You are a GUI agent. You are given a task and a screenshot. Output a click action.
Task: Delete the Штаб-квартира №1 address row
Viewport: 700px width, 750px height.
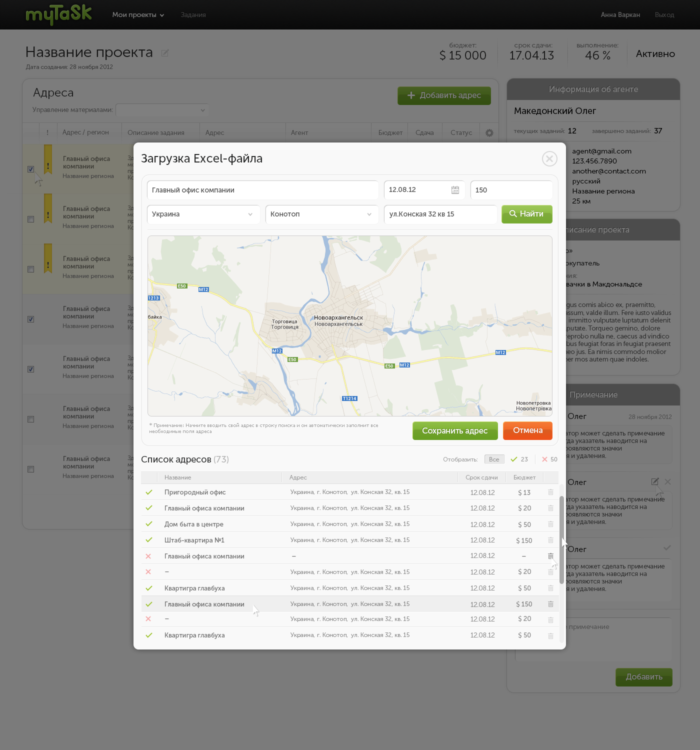coord(550,540)
